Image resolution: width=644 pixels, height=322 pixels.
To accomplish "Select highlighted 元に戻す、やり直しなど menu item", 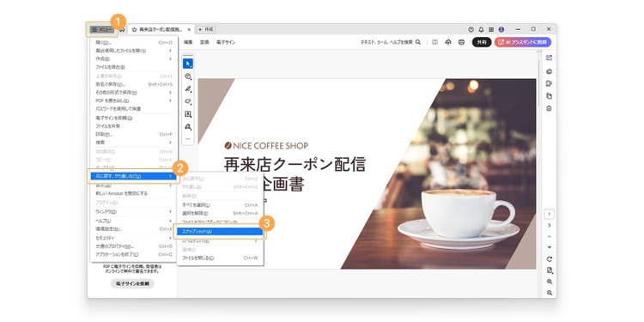I will pyautogui.click(x=133, y=176).
